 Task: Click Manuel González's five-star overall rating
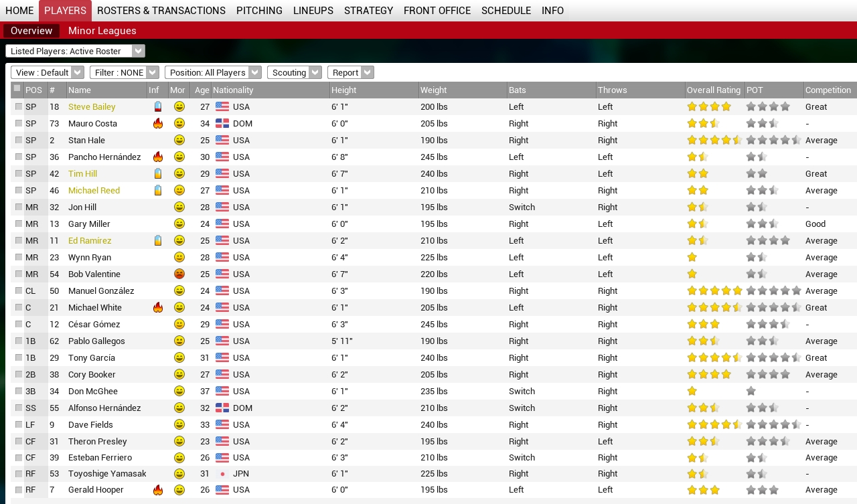pos(715,290)
